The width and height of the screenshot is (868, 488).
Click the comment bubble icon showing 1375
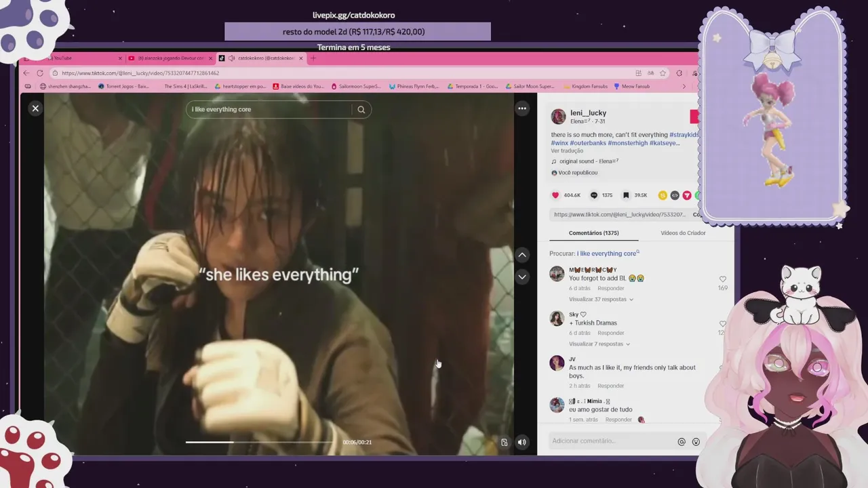594,195
